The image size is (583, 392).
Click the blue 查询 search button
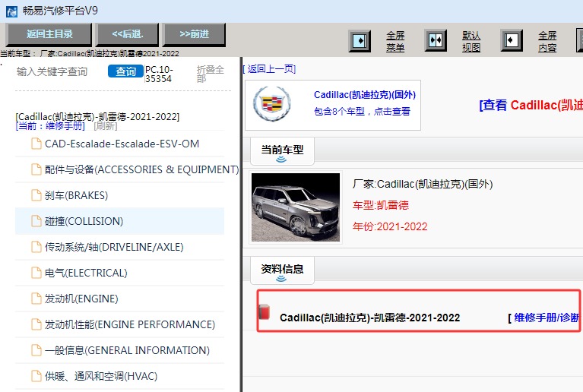pyautogui.click(x=125, y=71)
